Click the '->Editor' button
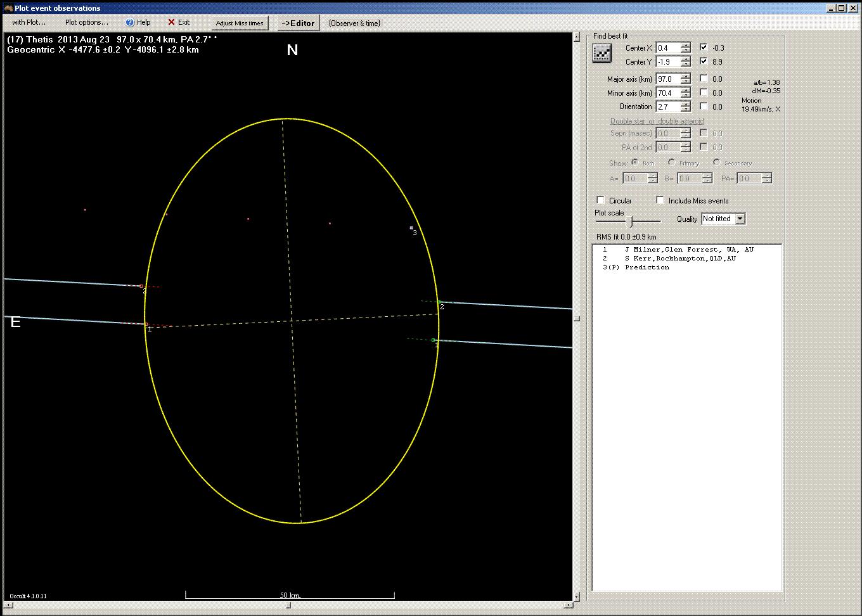The width and height of the screenshot is (862, 616). pyautogui.click(x=298, y=23)
